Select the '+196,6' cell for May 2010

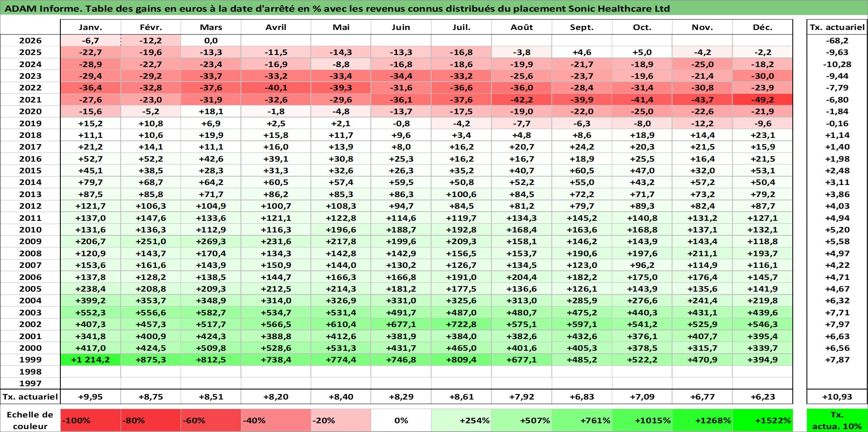pyautogui.click(x=341, y=230)
